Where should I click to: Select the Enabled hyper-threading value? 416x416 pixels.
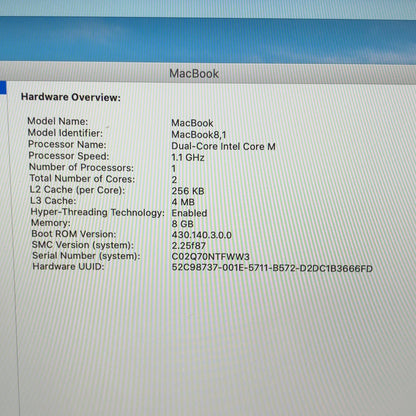tap(189, 213)
